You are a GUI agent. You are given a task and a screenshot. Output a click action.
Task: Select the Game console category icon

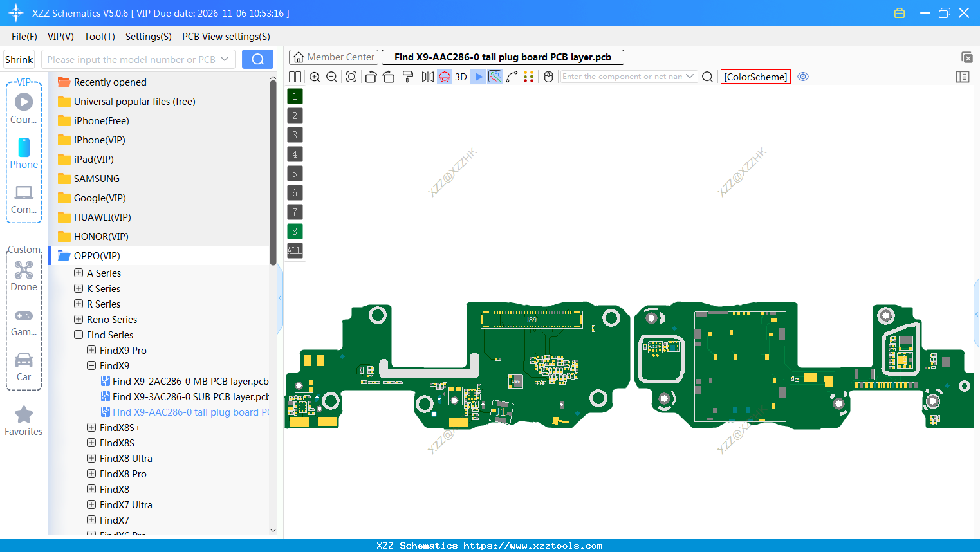[24, 322]
